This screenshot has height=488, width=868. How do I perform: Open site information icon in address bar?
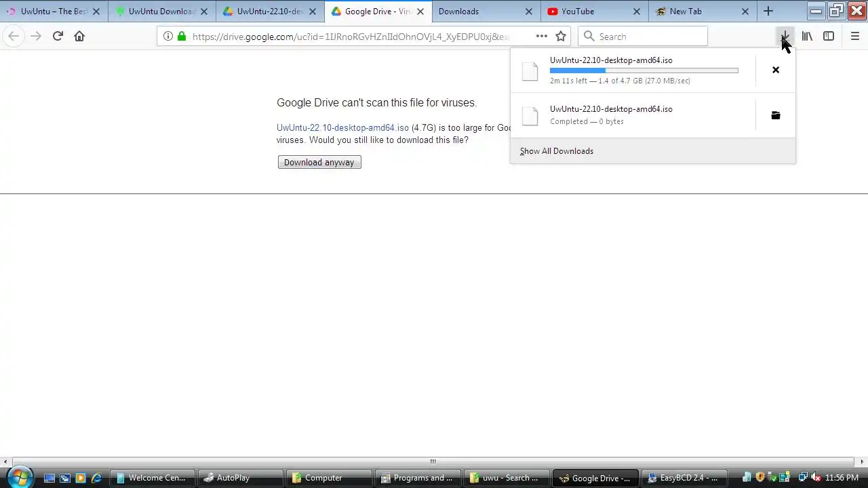[168, 36]
